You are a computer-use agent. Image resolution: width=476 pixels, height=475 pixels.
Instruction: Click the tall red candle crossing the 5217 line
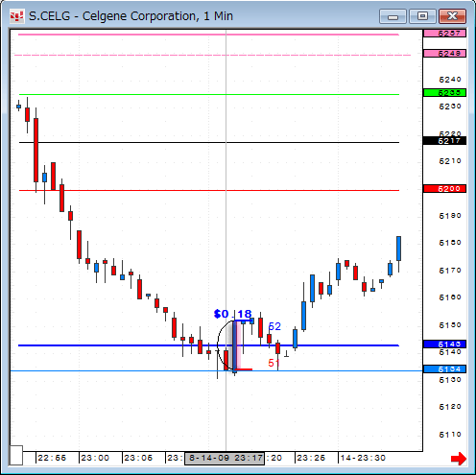point(36,150)
